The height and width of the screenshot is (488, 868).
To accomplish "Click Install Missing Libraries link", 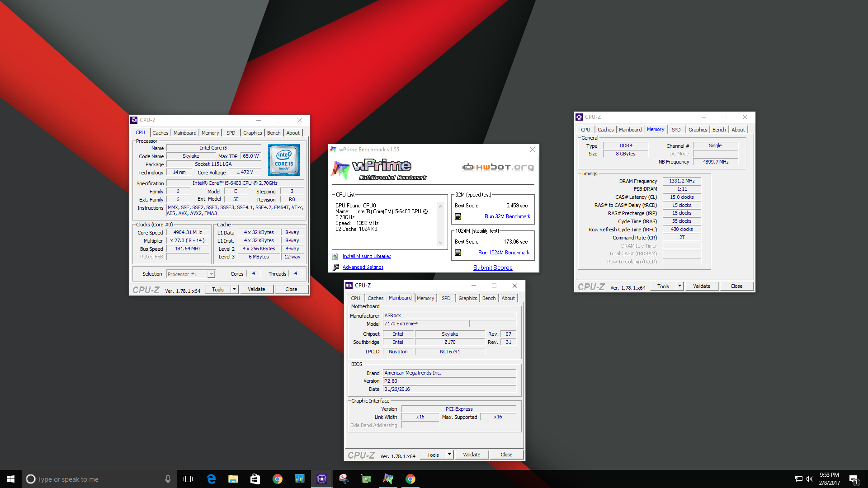I will 367,256.
